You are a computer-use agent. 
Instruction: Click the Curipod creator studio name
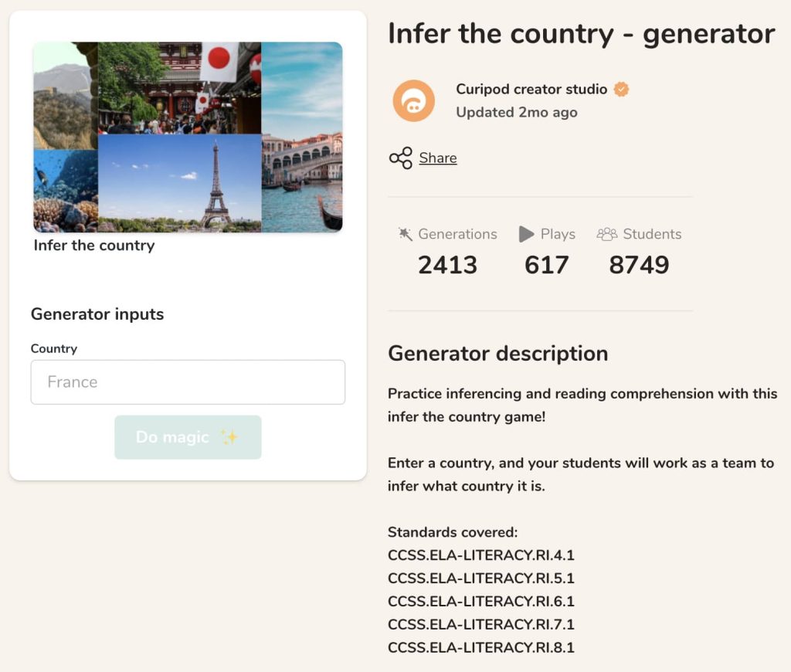point(531,90)
